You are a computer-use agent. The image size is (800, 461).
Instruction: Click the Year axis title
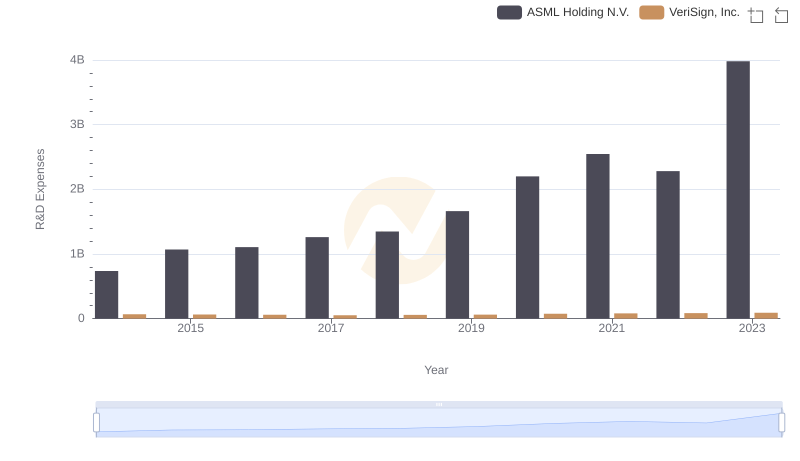coord(436,370)
